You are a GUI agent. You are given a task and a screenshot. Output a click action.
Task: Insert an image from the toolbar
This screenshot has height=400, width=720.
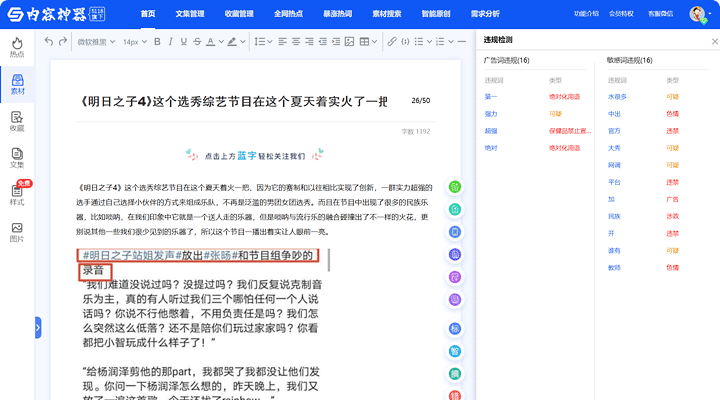pos(349,42)
